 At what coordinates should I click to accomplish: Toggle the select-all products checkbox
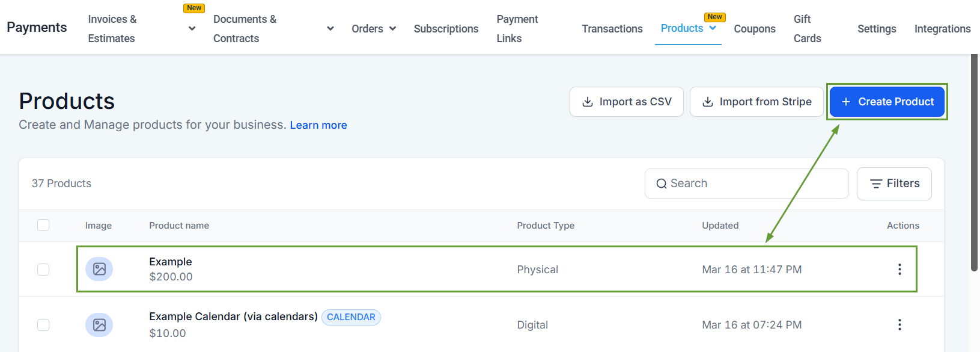click(43, 225)
